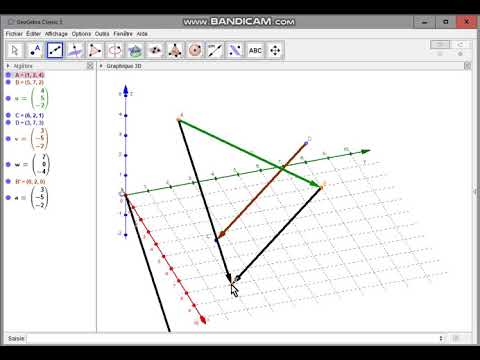
Task: Select the Pyramid tool
Action: [x=175, y=51]
